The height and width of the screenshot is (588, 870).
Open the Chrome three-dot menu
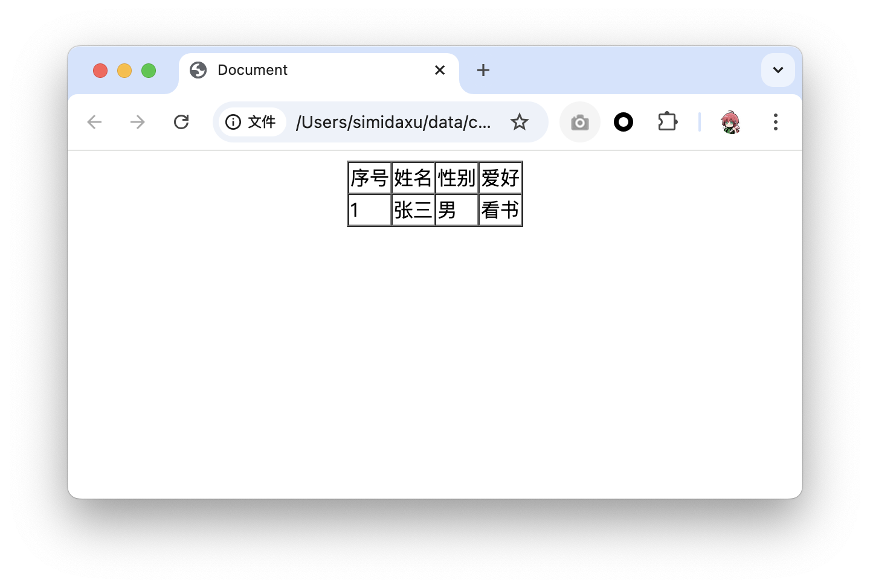(x=776, y=122)
